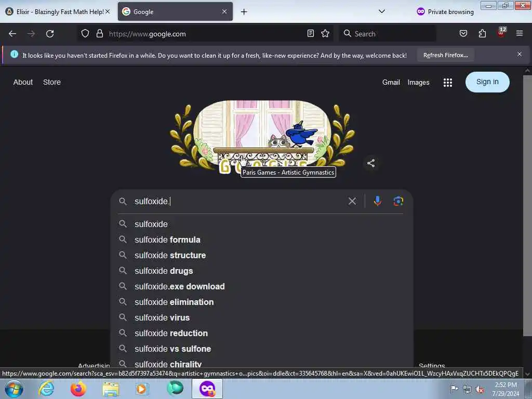
Task: Open Windows Explorer folder in taskbar
Action: [x=111, y=389]
